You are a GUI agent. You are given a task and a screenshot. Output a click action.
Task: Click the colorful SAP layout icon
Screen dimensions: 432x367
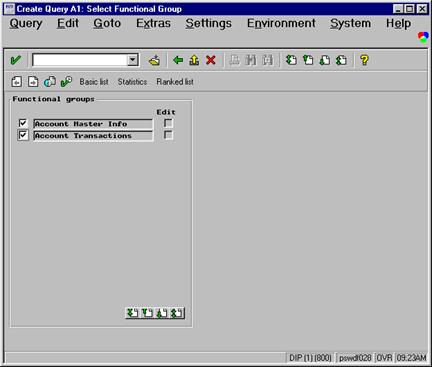click(x=423, y=37)
